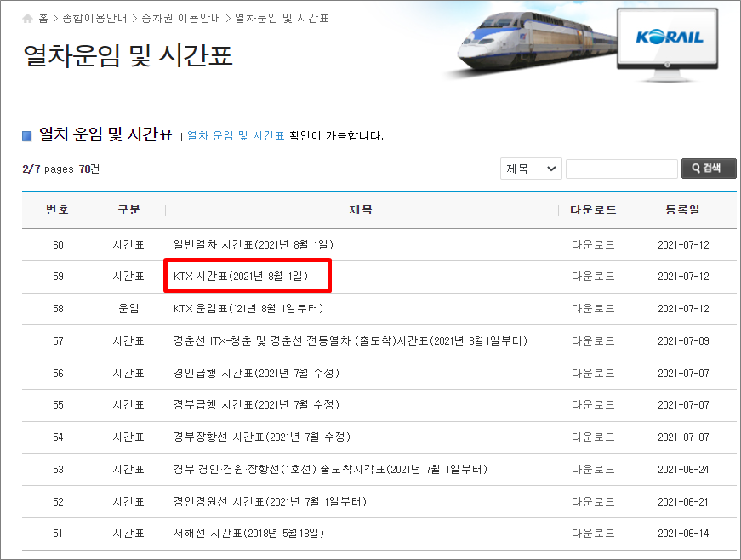Click the blue 열차 운임 및 시간표 description text
This screenshot has width=741, height=560.
tap(236, 135)
